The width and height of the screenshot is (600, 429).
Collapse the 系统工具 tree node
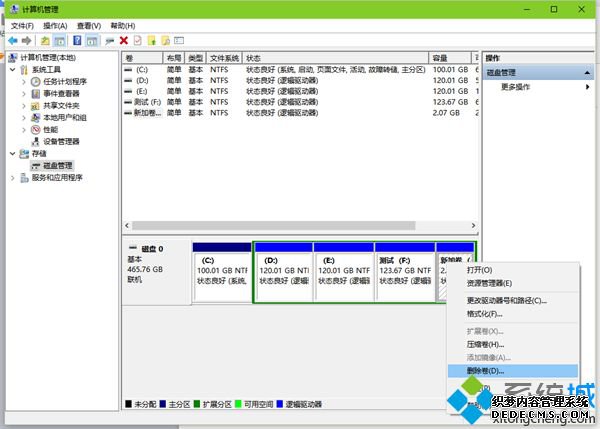(13, 70)
